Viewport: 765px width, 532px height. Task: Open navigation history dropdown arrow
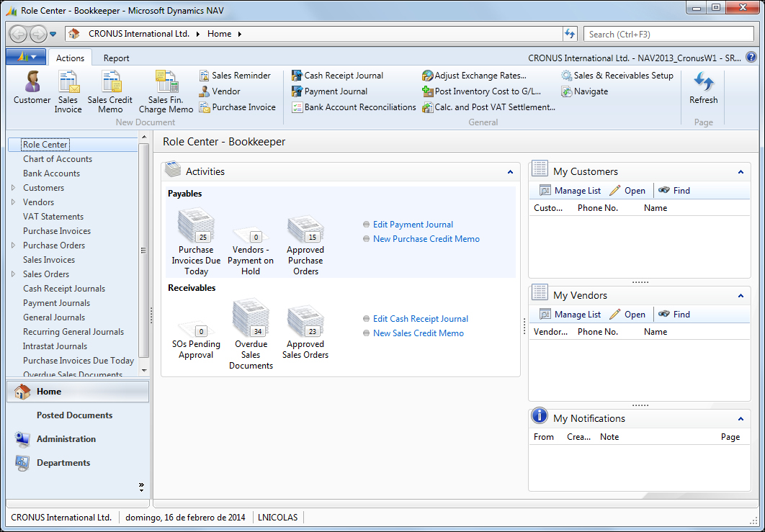[53, 34]
